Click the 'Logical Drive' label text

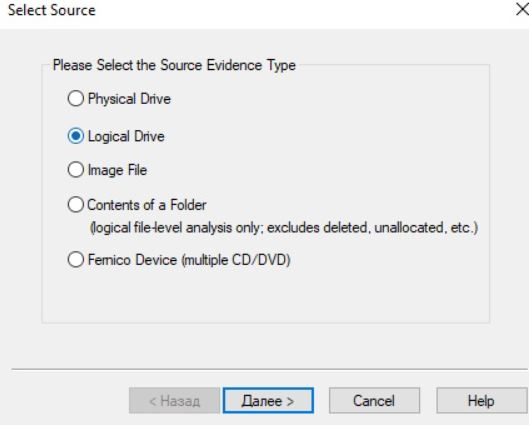[126, 136]
